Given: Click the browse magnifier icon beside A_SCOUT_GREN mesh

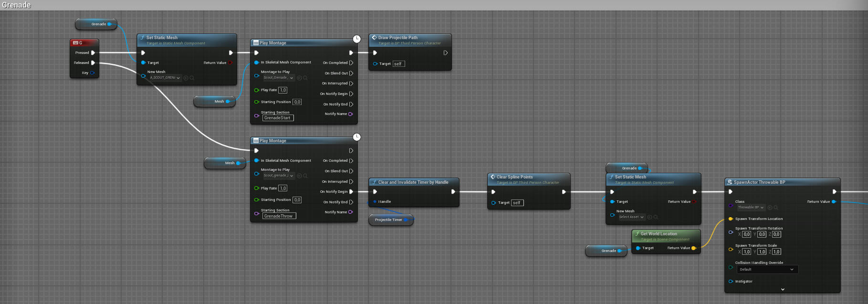Looking at the screenshot, I should 192,78.
